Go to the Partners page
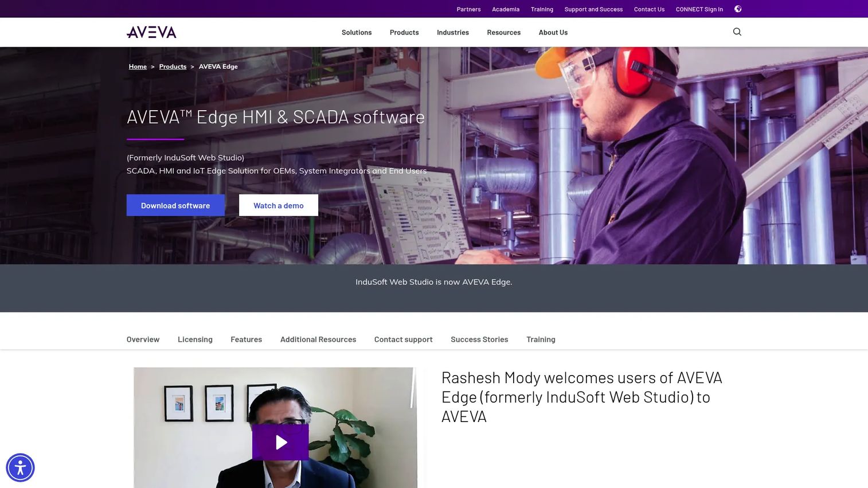The width and height of the screenshot is (868, 488). click(468, 9)
